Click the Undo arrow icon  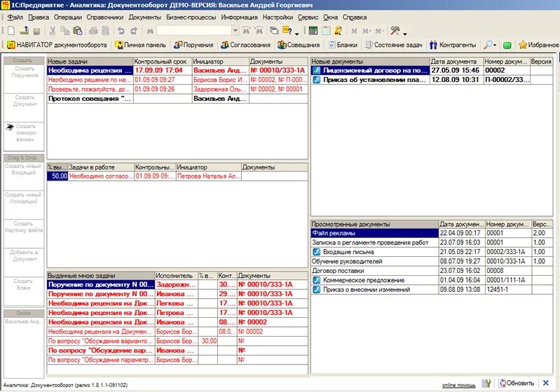(x=121, y=31)
